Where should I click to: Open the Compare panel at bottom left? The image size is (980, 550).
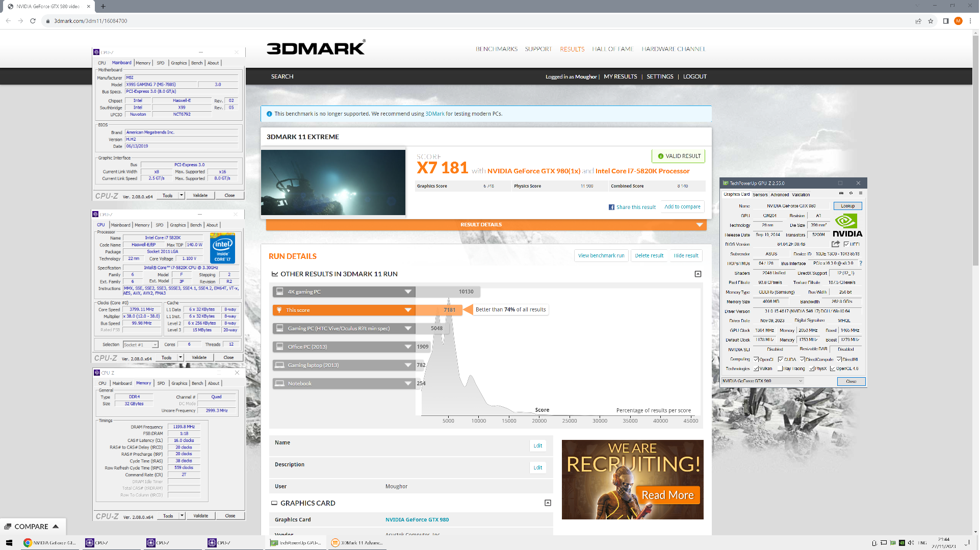(32, 527)
